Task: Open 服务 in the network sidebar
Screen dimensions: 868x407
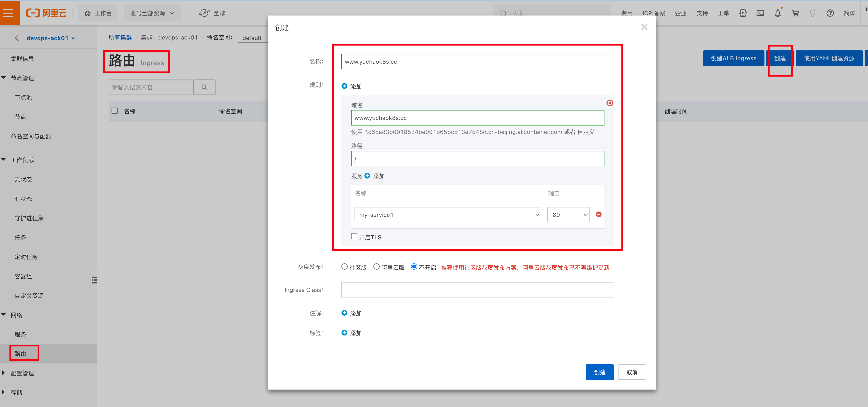Action: point(20,334)
